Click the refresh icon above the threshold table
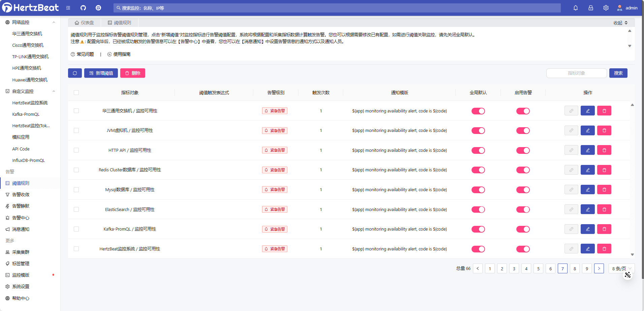Screen dimensions: 644x311 pyautogui.click(x=75, y=73)
